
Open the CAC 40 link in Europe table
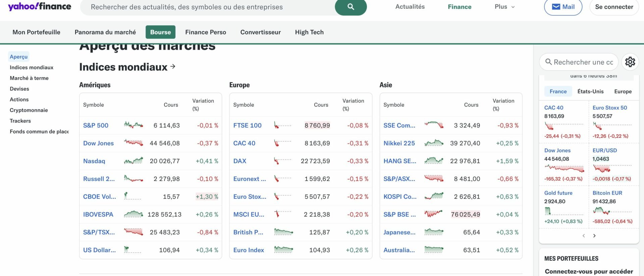(x=244, y=143)
